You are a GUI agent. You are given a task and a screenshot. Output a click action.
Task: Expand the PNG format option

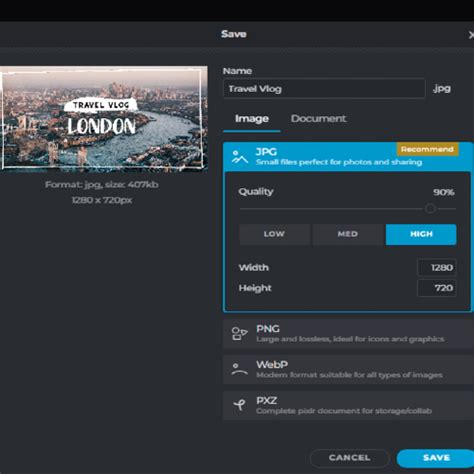(x=348, y=334)
